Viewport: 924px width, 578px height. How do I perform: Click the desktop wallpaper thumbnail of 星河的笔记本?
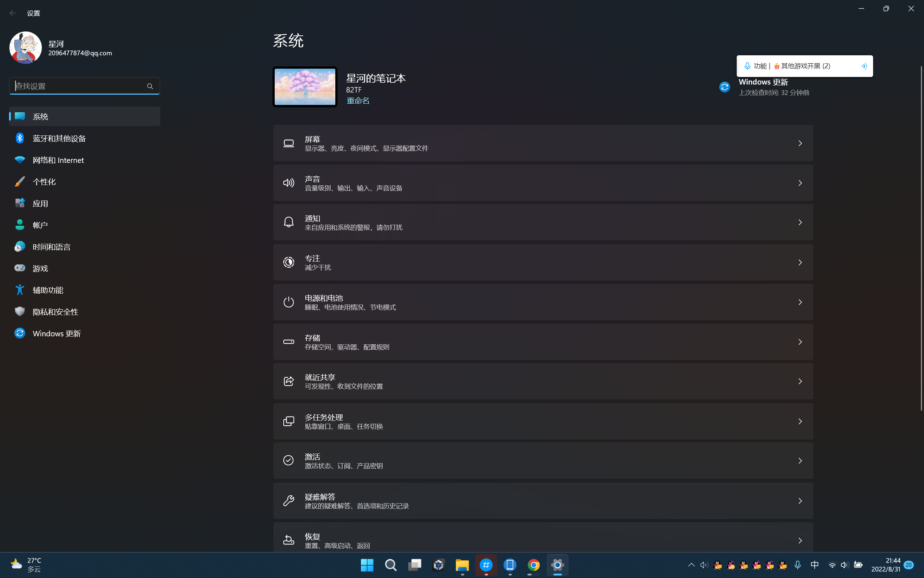coord(305,87)
